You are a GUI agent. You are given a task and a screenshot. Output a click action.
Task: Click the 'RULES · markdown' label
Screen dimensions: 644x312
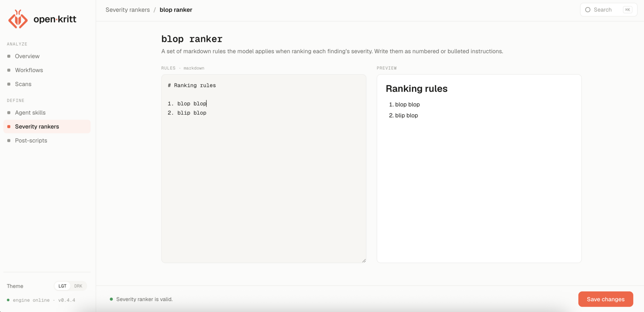182,68
